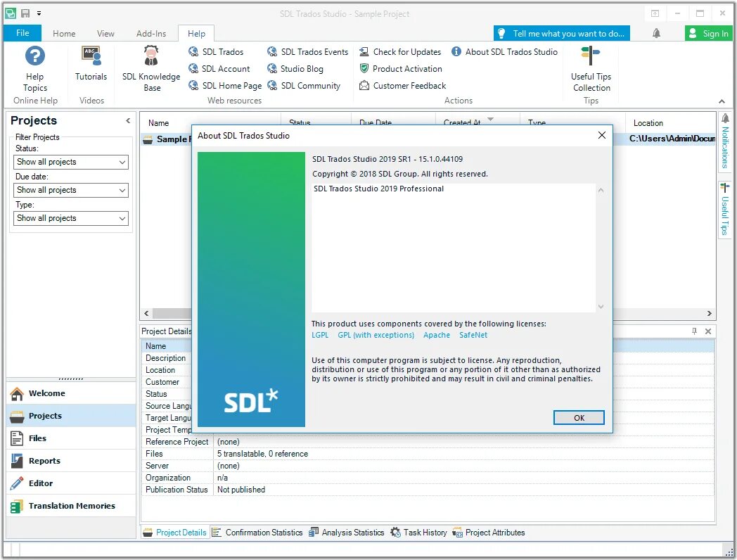Open the Due date filter dropdown
The height and width of the screenshot is (560, 737).
71,191
